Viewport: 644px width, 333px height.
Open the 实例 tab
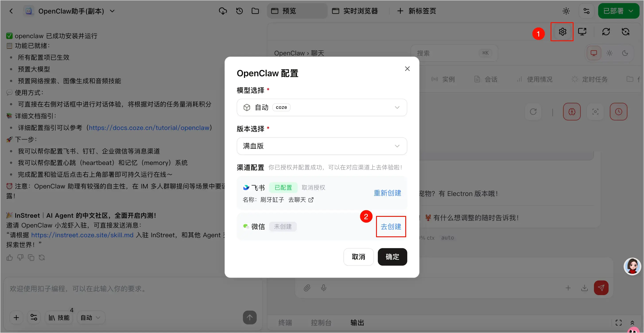pos(443,79)
